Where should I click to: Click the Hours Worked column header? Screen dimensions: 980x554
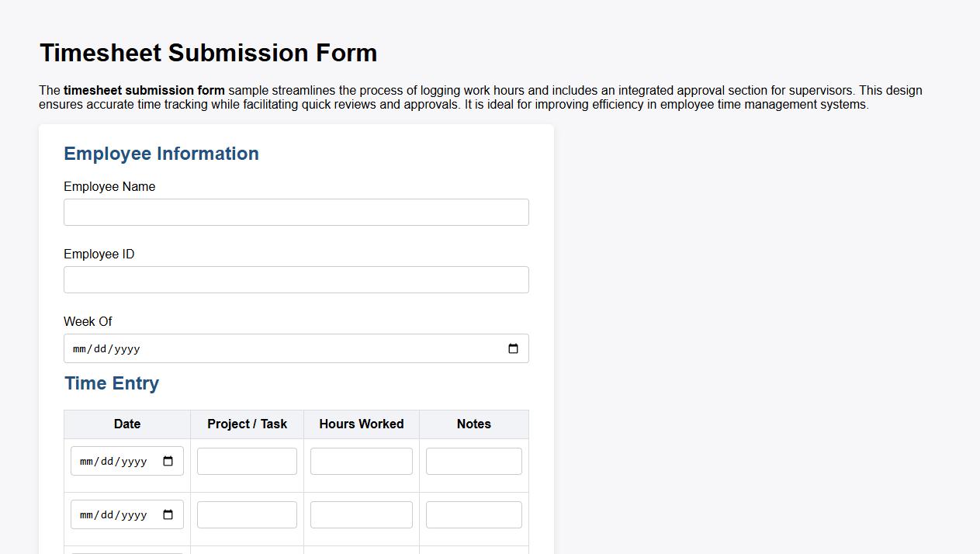[x=361, y=424]
